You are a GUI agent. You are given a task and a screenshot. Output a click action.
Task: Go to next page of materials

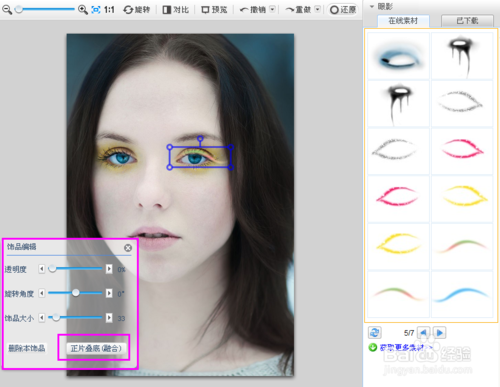[x=440, y=332]
